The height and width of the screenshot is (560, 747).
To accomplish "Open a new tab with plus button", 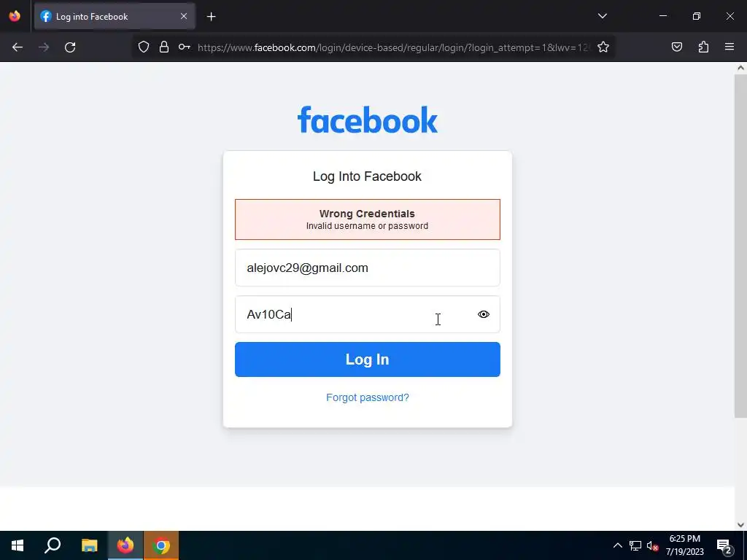I will tap(211, 17).
